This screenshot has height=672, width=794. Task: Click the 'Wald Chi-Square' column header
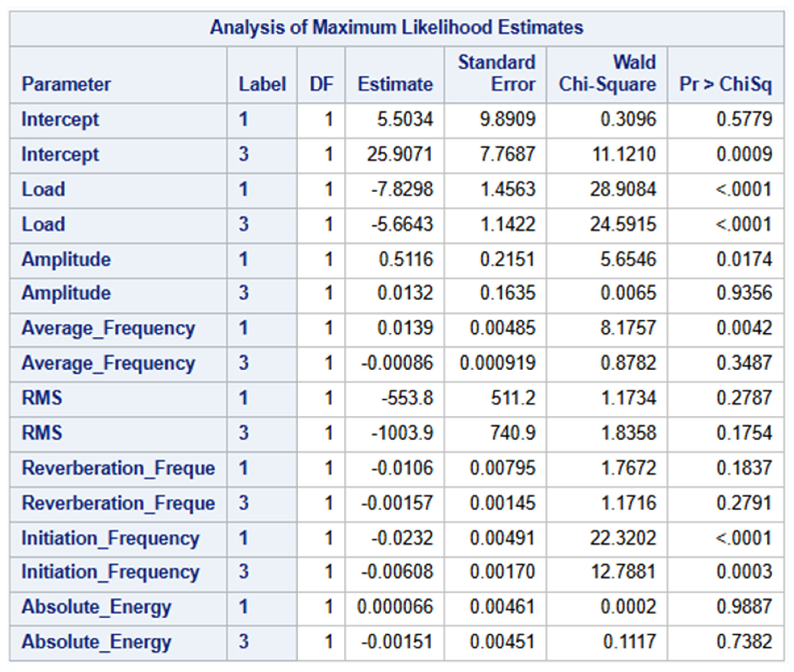coord(607,73)
